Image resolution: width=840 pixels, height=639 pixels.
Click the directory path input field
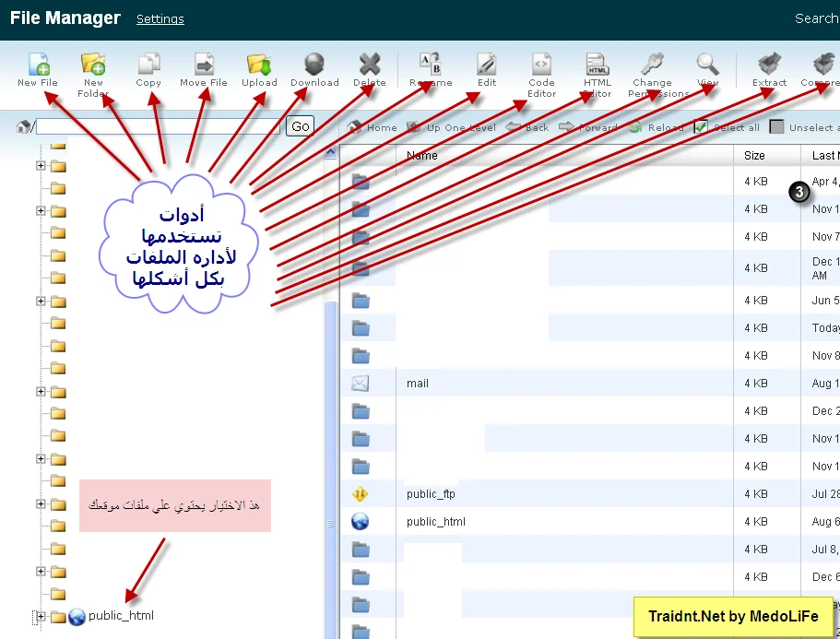pos(158,126)
